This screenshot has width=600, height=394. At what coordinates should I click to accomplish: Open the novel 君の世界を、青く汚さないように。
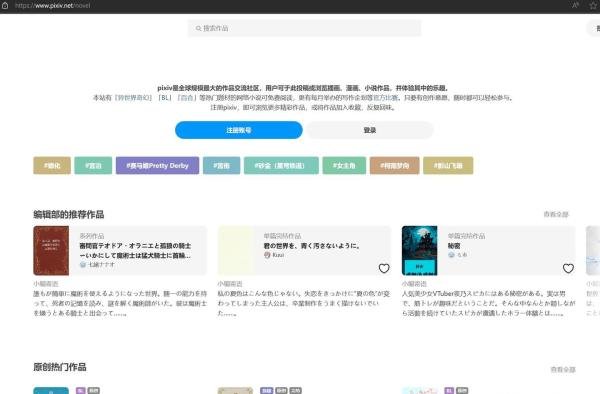[x=312, y=246]
